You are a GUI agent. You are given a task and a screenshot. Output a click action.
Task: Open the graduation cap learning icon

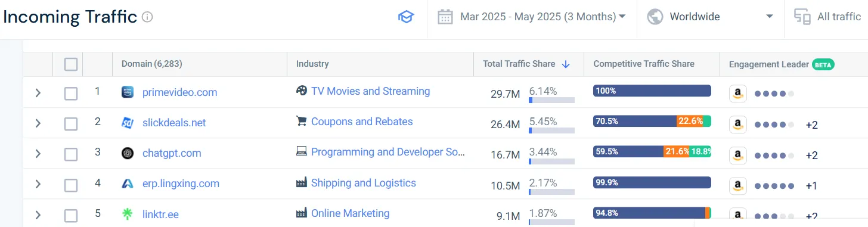point(406,17)
